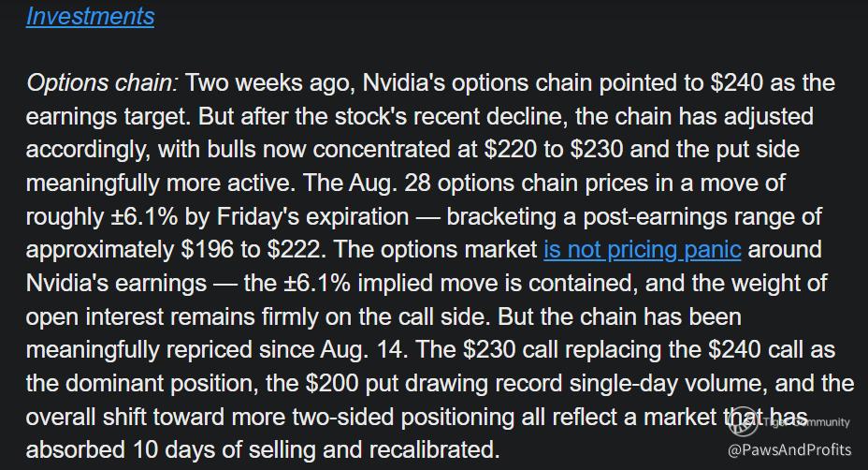Image resolution: width=868 pixels, height=470 pixels.
Task: Click the '$222' price in the range
Action: click(x=294, y=249)
